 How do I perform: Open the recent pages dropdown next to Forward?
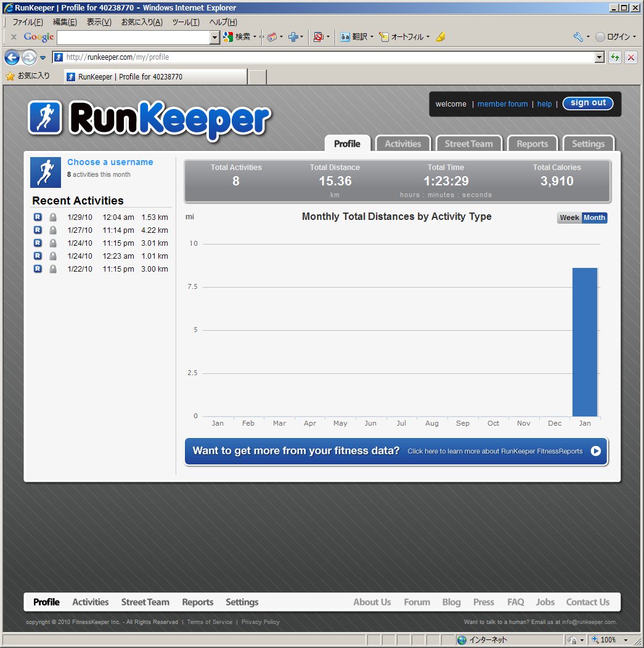pyautogui.click(x=43, y=58)
